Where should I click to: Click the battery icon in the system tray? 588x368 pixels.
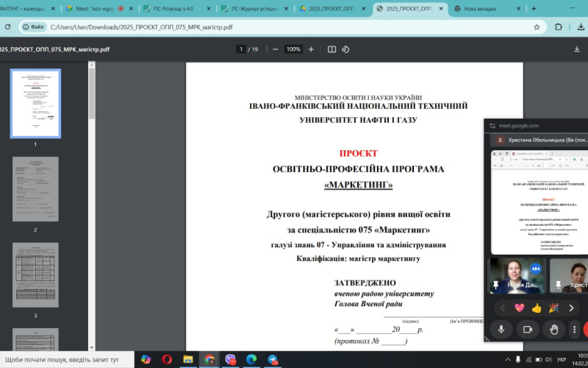point(539,359)
